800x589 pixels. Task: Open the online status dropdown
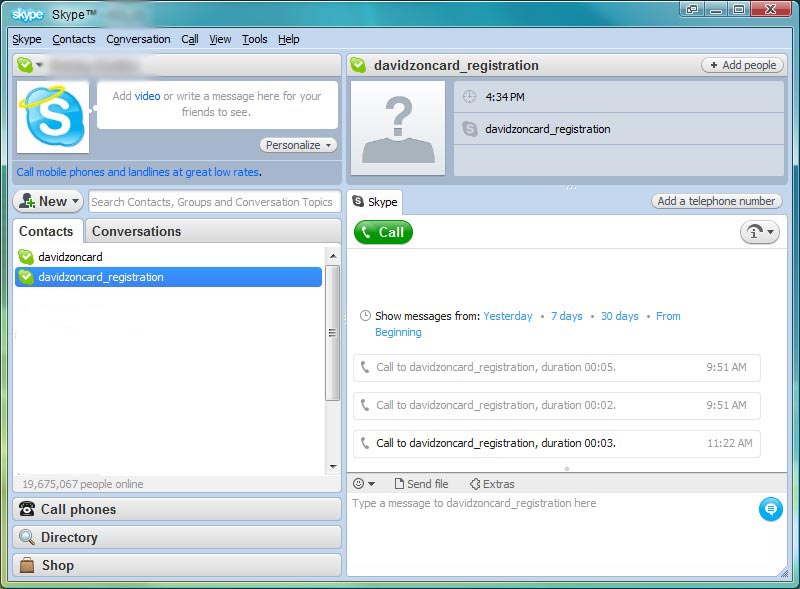[x=30, y=65]
